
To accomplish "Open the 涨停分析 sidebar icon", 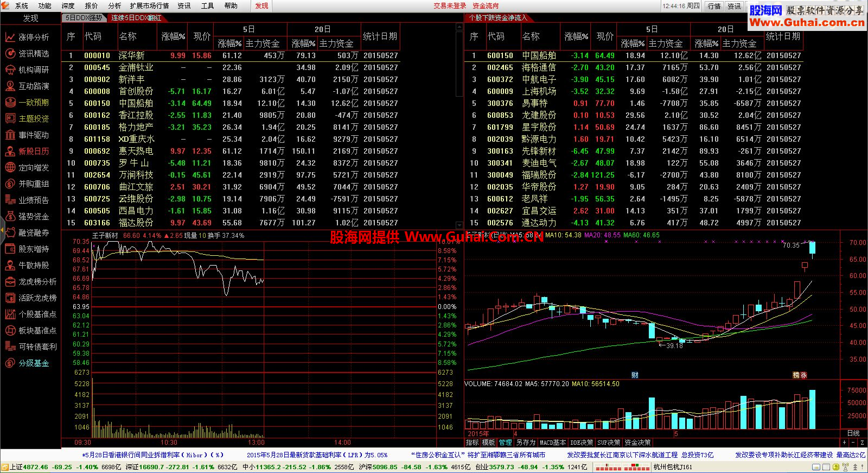I will [10, 37].
